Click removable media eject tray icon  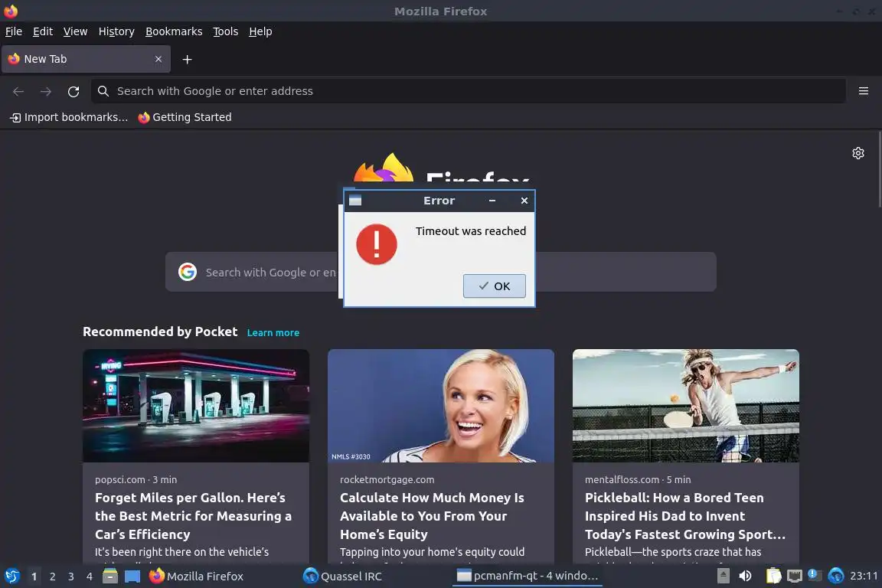tap(724, 576)
